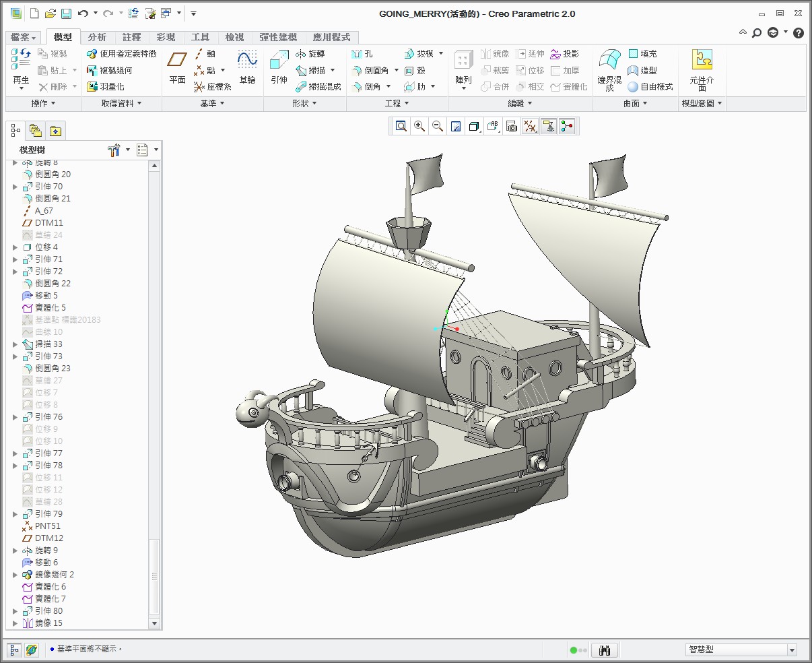
Task: Switch to the 分析 ribbon tab
Action: (x=97, y=38)
